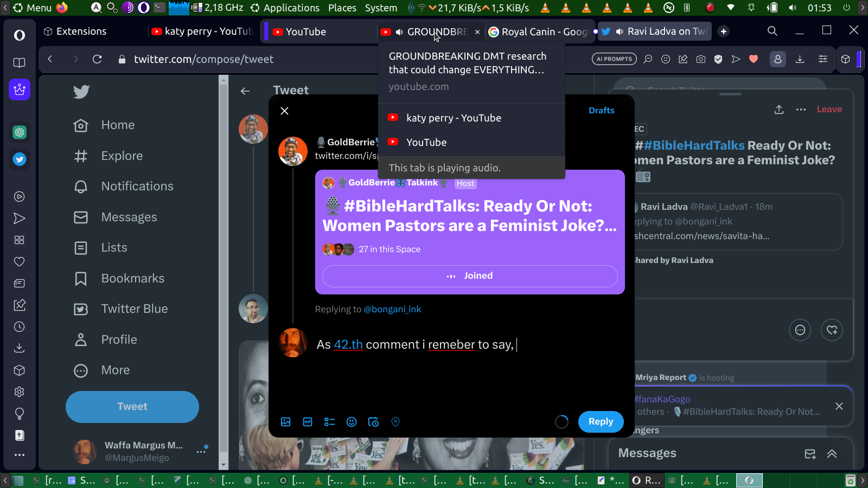The height and width of the screenshot is (488, 868).
Task: Open account menu dots beside Waffa Margus
Action: click(x=201, y=451)
